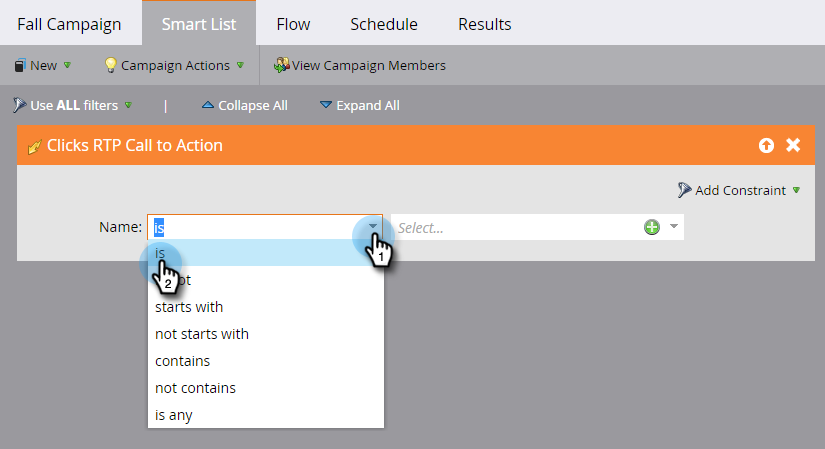Click the Select... value input field

[x=515, y=227]
